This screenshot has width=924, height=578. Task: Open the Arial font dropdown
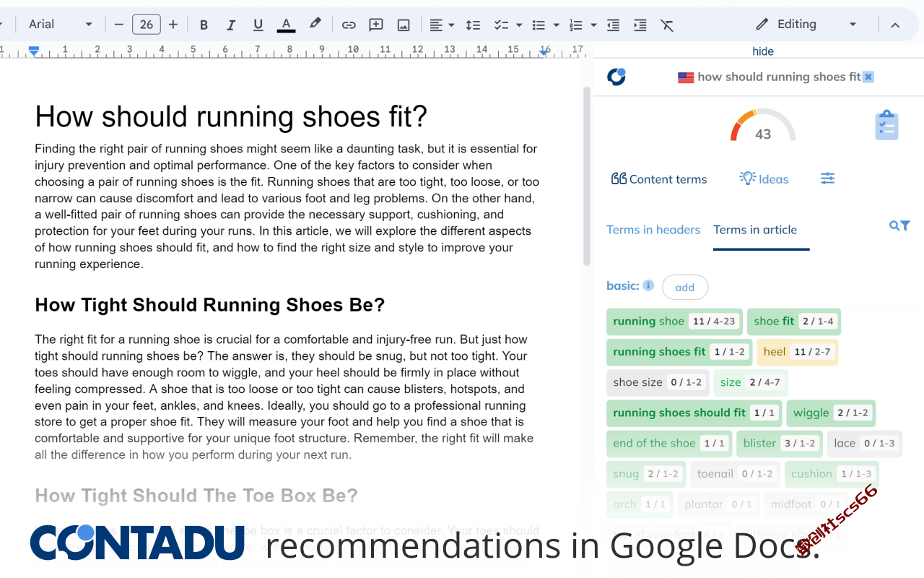tap(61, 25)
